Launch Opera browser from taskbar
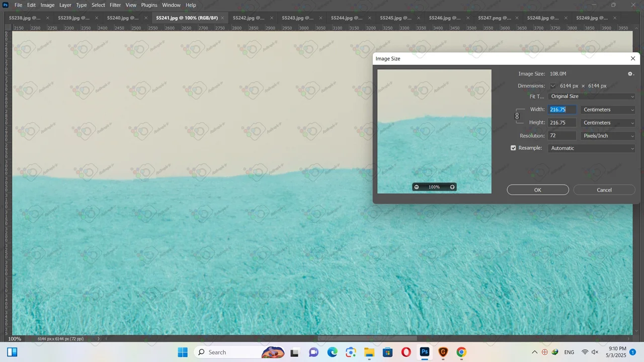 pos(406,352)
